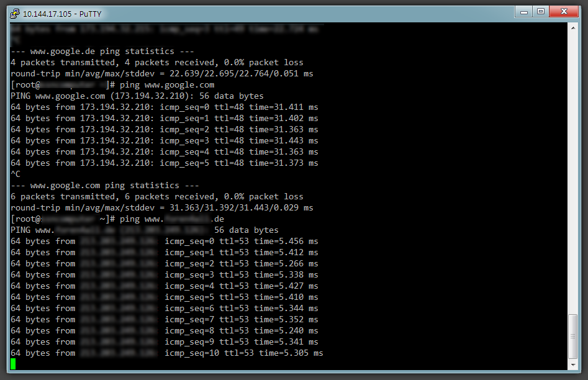588x380 pixels.
Task: Click the time=31.443 ms line
Action: coord(165,141)
